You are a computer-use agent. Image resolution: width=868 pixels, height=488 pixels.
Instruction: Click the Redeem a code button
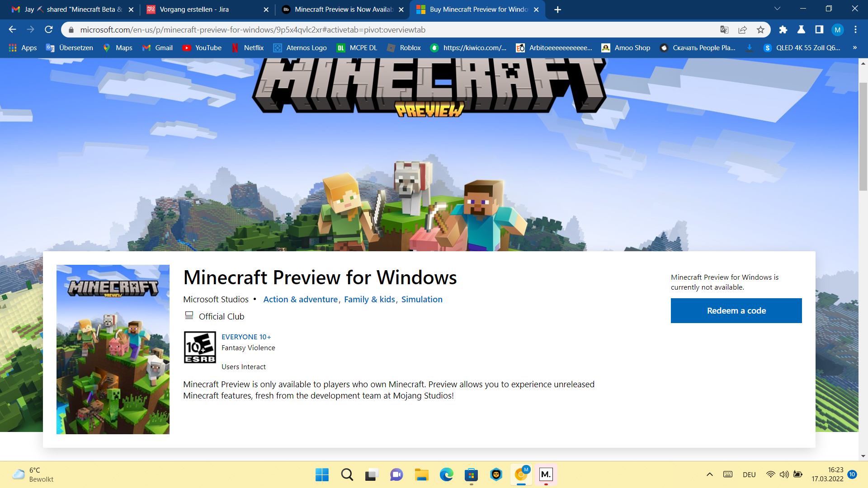point(736,311)
